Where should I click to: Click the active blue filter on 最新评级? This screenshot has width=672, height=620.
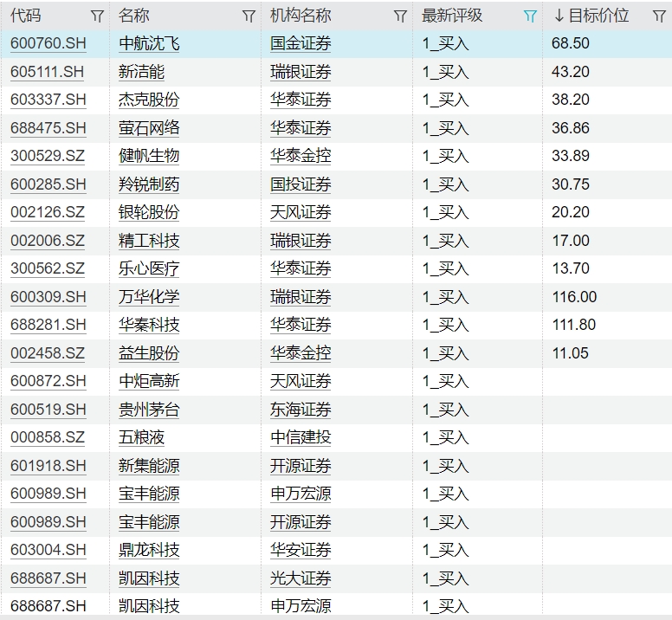[531, 16]
